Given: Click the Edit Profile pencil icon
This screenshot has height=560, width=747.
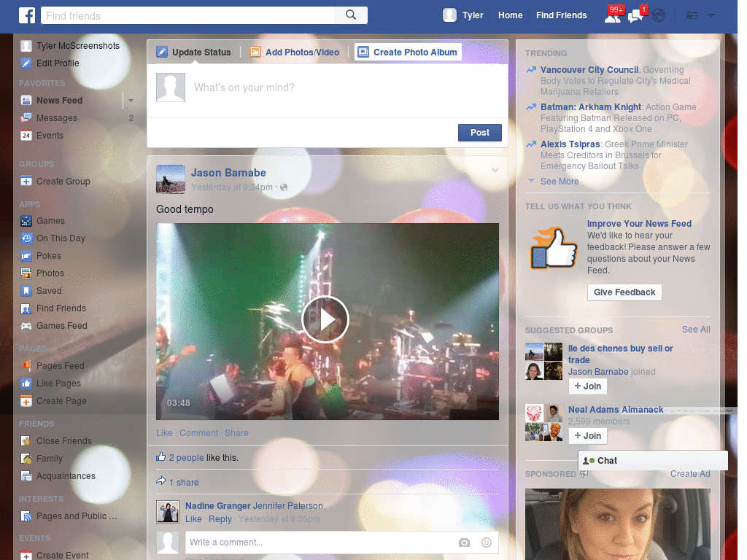Looking at the screenshot, I should (26, 63).
